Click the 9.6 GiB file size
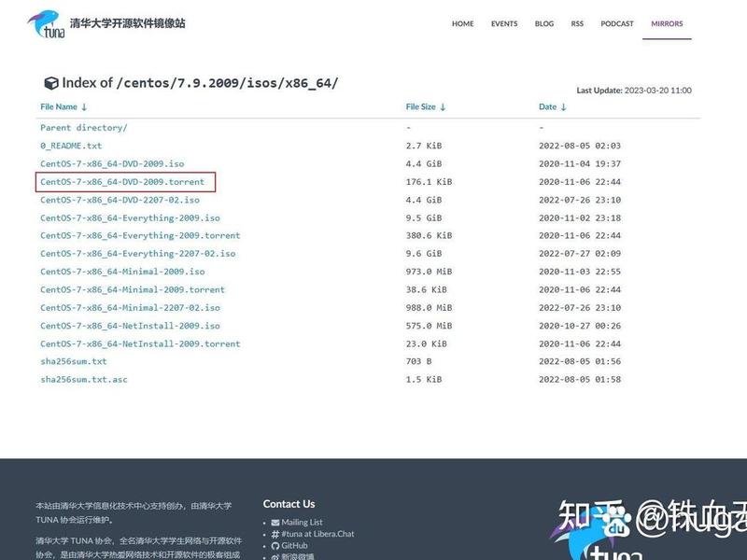This screenshot has height=560, width=747. [x=424, y=254]
